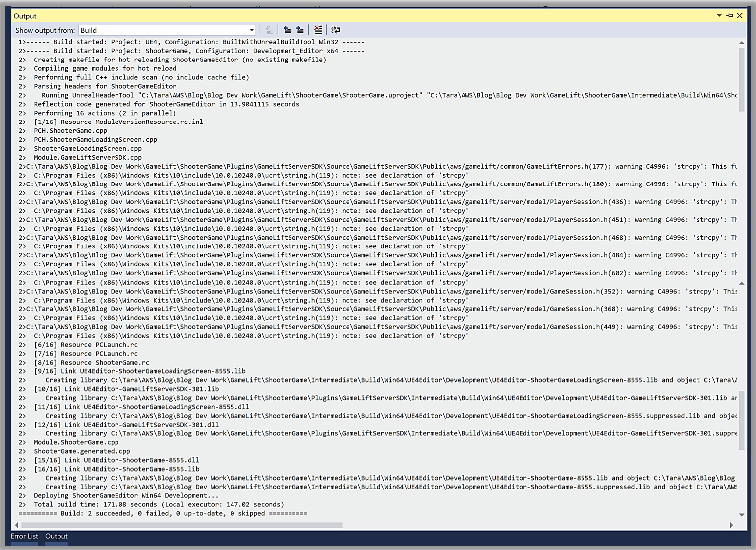Switch to the Error List tab
The width and height of the screenshot is (756, 550).
(24, 536)
